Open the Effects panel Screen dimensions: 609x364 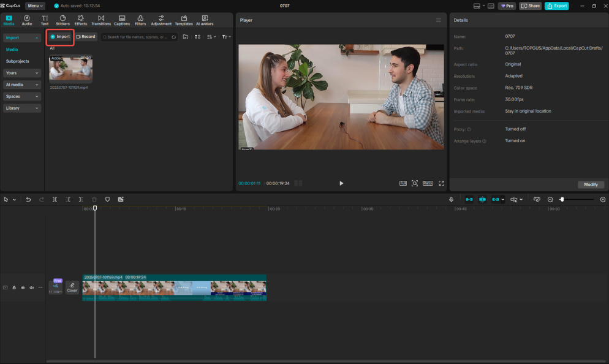[80, 19]
